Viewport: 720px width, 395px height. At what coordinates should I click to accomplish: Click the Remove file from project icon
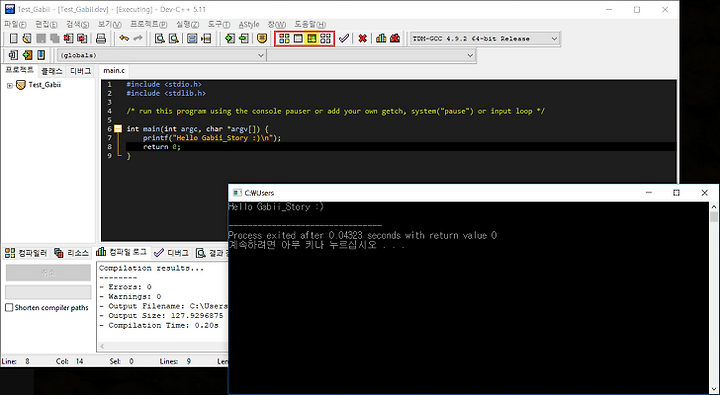click(243, 39)
